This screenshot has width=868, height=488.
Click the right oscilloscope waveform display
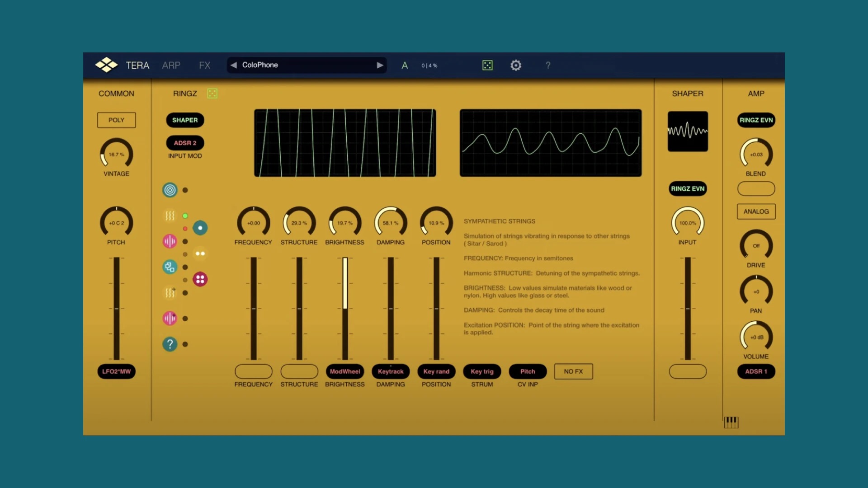tap(551, 143)
